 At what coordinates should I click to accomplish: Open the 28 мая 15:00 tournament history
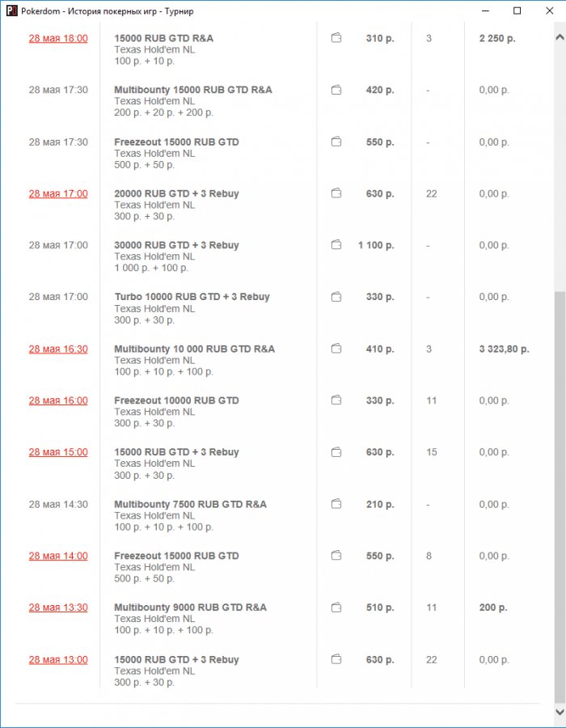pos(58,452)
